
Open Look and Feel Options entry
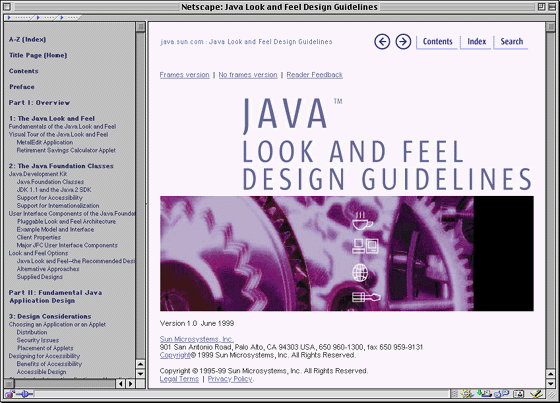(x=38, y=253)
